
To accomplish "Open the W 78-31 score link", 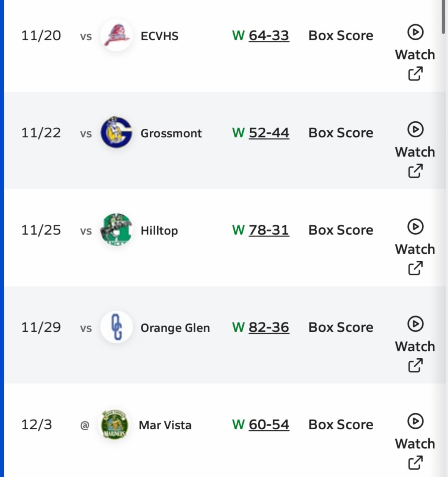I will coord(268,230).
